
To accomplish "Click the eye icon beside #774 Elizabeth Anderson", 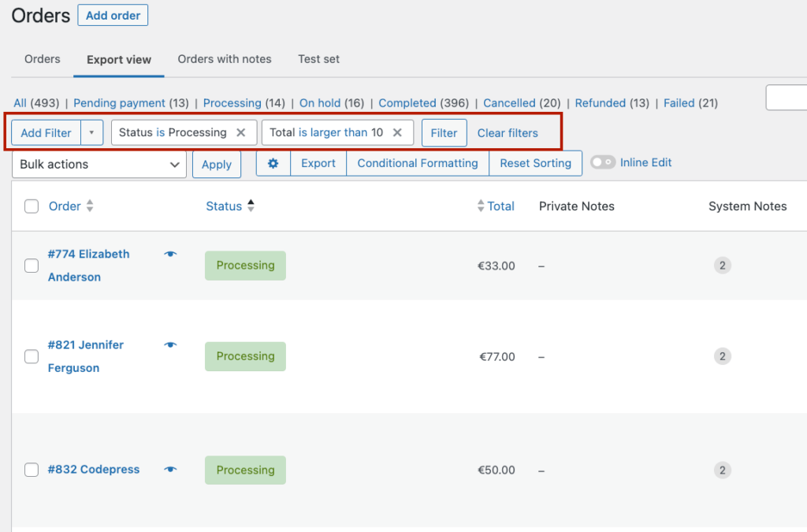I will (x=172, y=254).
